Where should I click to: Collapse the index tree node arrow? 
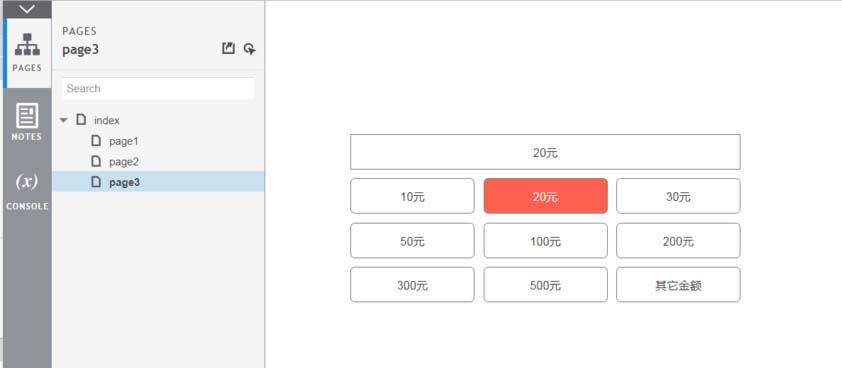pos(64,120)
